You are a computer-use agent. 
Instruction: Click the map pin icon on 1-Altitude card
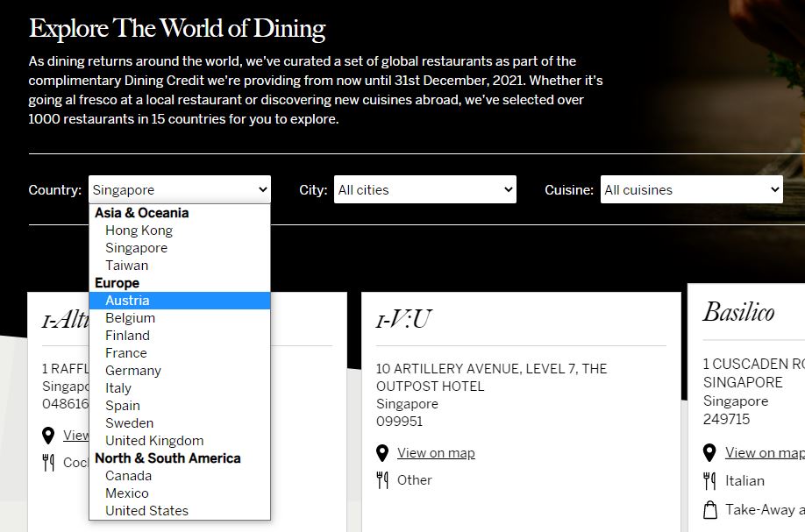click(x=48, y=436)
